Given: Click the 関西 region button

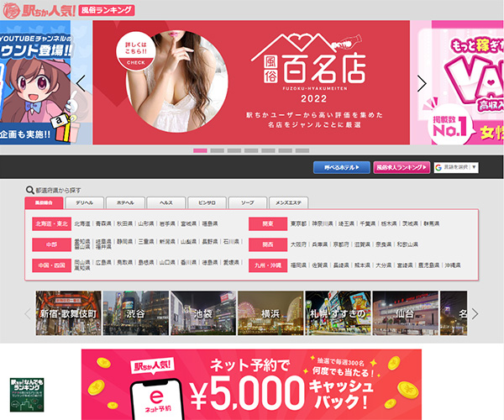Looking at the screenshot, I should point(268,244).
